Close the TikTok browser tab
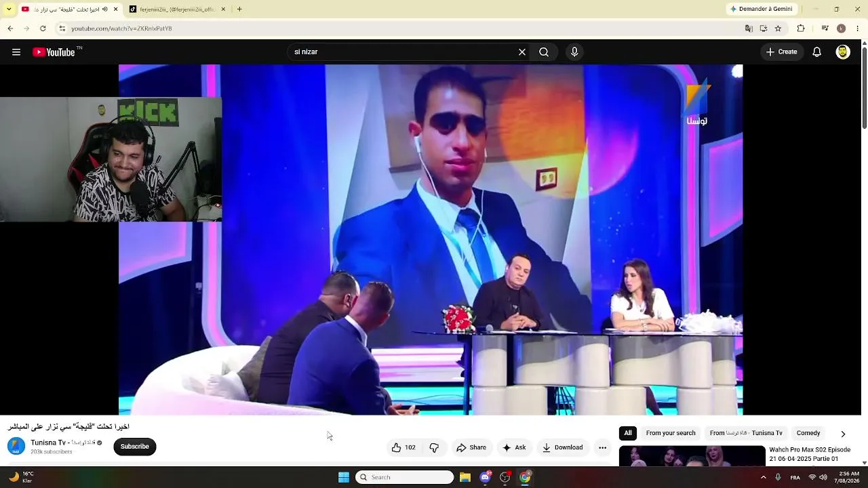Image resolution: width=868 pixels, height=488 pixels. pyautogui.click(x=223, y=9)
